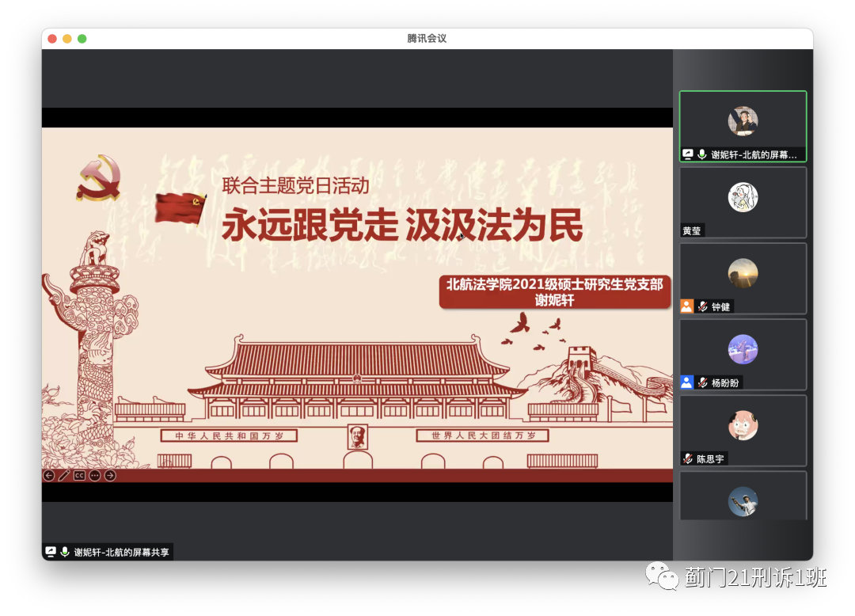Click the muted microphone icon beside 陈思宇
This screenshot has width=855, height=616.
[688, 458]
